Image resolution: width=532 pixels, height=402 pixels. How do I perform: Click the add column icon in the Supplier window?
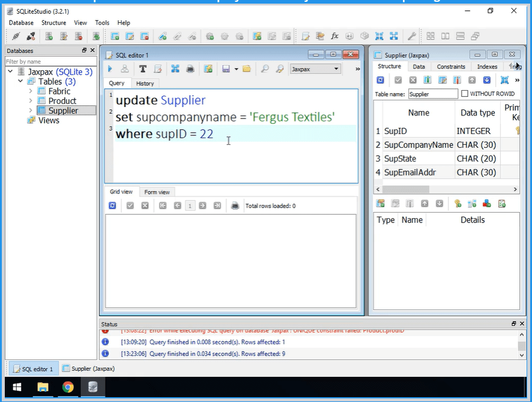click(427, 80)
